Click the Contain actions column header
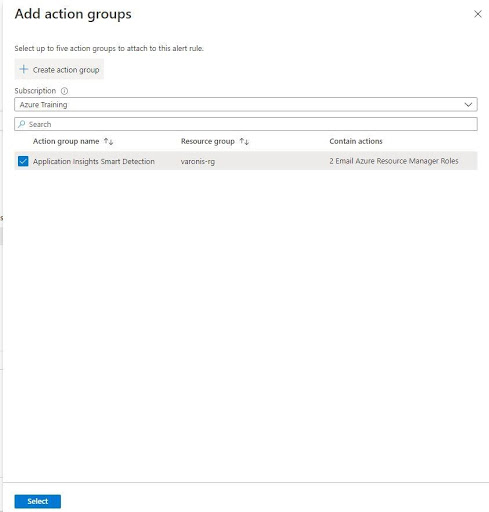This screenshot has height=512, width=489. pos(356,141)
